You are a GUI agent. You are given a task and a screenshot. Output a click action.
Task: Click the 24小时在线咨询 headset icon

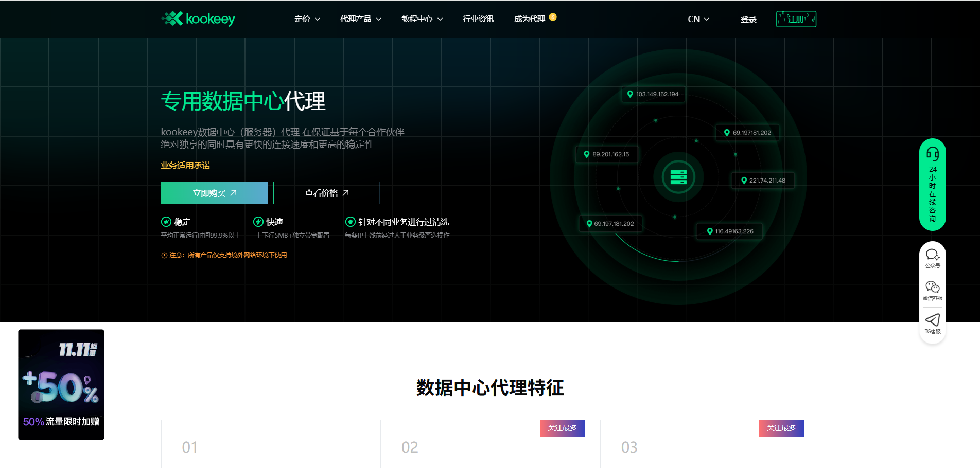coord(933,154)
